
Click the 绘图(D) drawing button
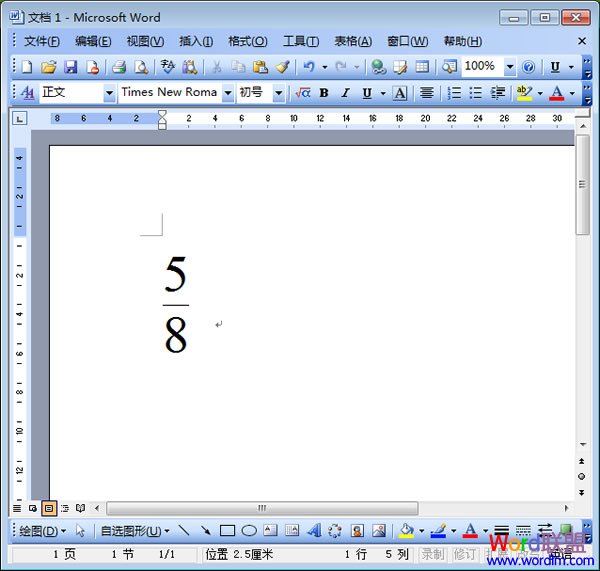coord(43,531)
